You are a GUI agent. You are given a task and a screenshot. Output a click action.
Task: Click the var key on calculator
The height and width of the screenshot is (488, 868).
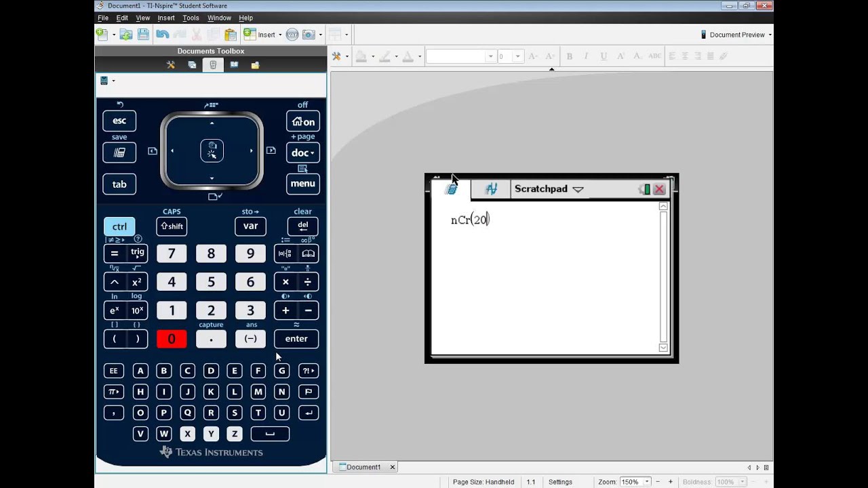[x=250, y=226]
